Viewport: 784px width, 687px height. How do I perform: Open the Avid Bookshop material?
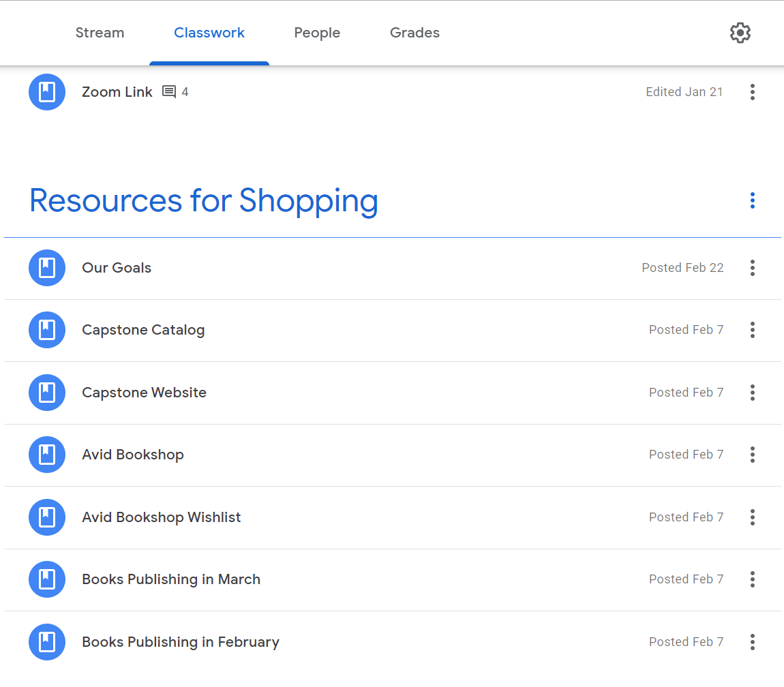133,455
